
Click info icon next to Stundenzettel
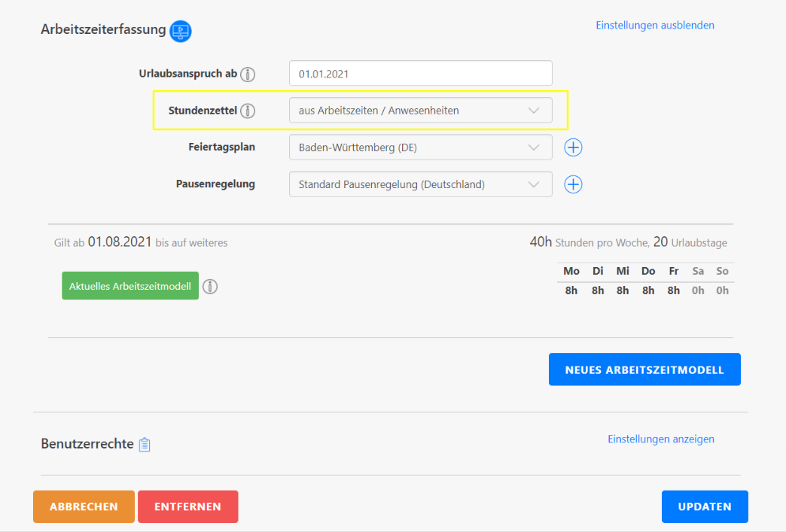tap(248, 111)
